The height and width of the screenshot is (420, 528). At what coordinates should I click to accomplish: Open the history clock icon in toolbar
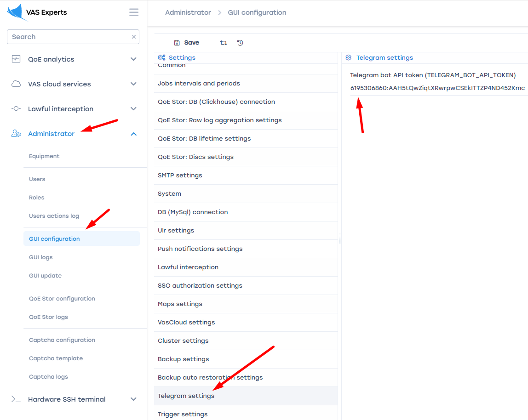240,43
